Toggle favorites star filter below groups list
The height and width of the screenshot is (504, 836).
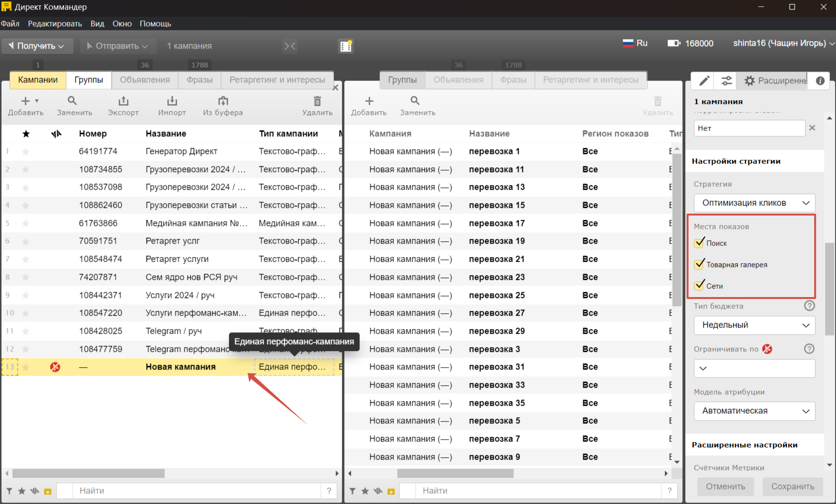tap(365, 491)
